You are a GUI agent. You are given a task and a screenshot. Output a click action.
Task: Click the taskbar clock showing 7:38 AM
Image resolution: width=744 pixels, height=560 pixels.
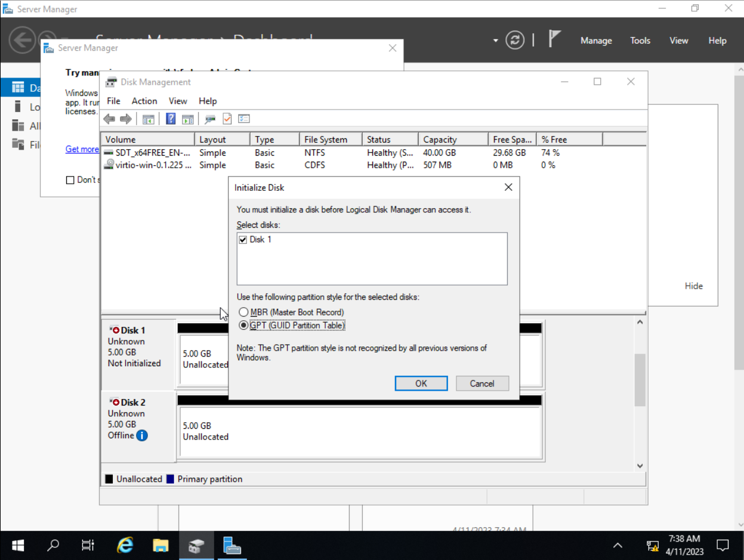pyautogui.click(x=684, y=545)
